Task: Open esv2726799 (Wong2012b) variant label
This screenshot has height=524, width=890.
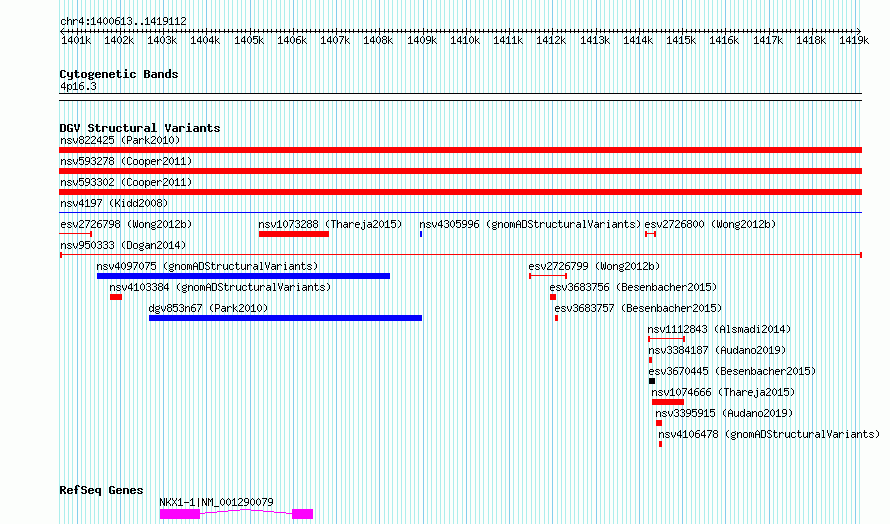Action: [x=594, y=266]
